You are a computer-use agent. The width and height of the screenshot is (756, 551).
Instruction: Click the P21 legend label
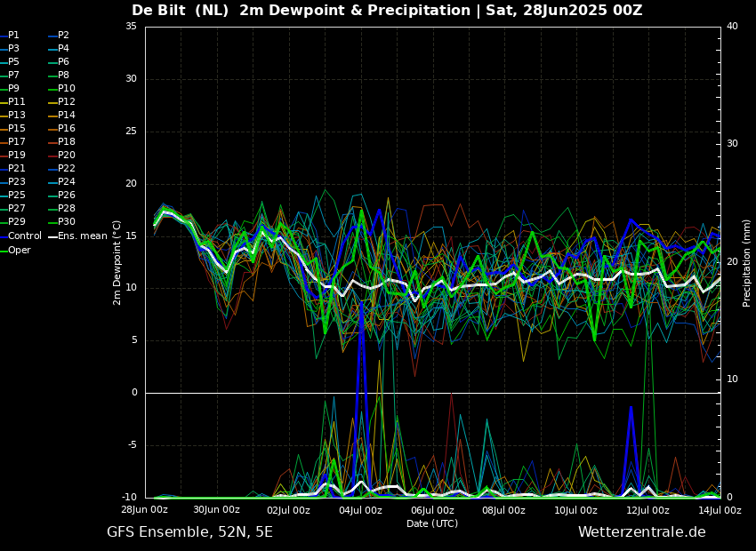(x=12, y=169)
